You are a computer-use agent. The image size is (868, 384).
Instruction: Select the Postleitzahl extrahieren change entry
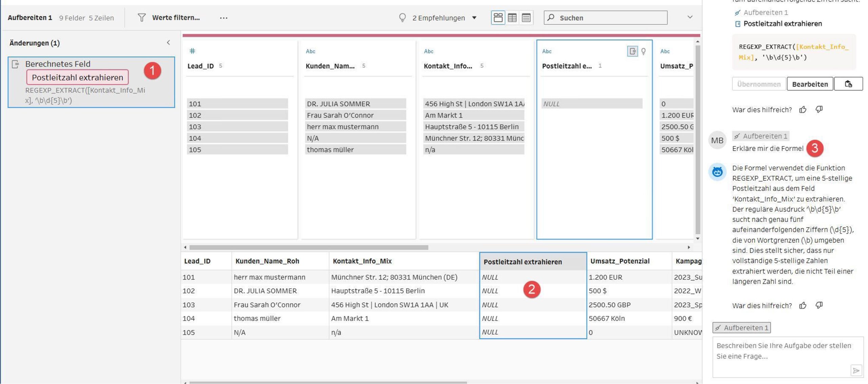[x=77, y=78]
